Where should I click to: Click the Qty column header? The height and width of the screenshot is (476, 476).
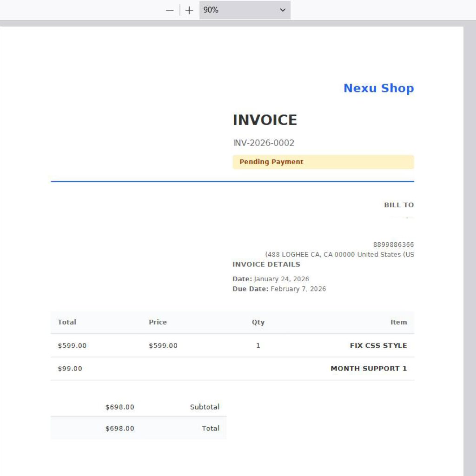[x=258, y=323]
